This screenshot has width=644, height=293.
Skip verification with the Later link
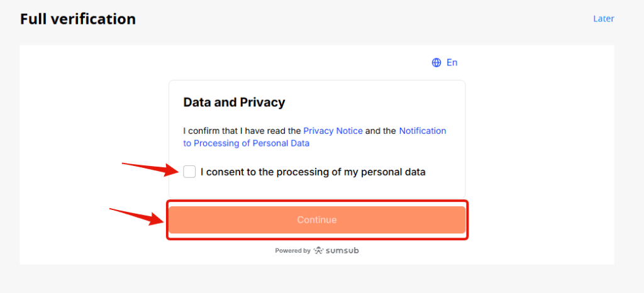coord(603,19)
